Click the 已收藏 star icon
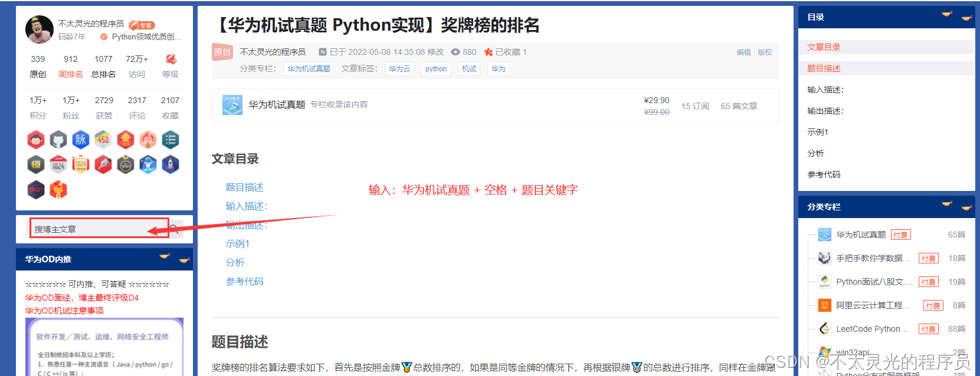Viewport: 980px width, 376px height. point(489,52)
